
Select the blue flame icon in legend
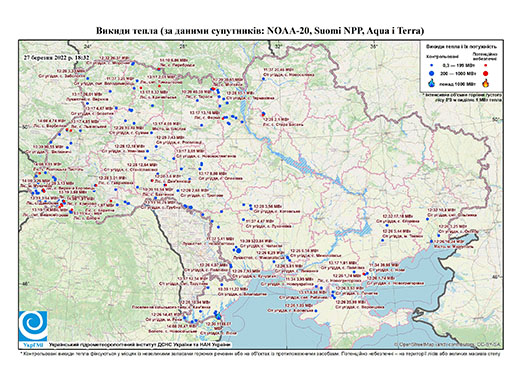[432, 83]
